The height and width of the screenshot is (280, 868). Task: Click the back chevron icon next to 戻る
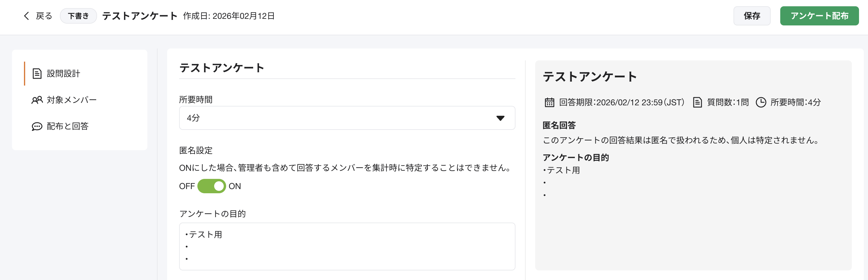click(26, 16)
